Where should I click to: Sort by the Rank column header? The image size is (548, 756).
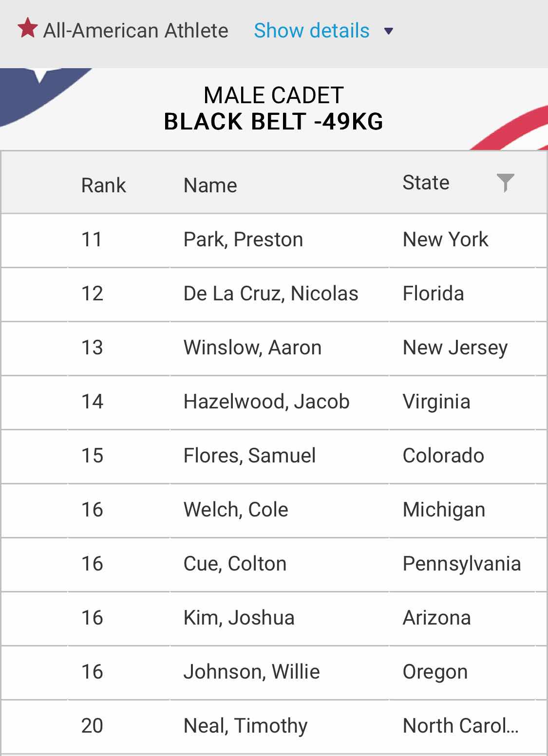(x=103, y=185)
